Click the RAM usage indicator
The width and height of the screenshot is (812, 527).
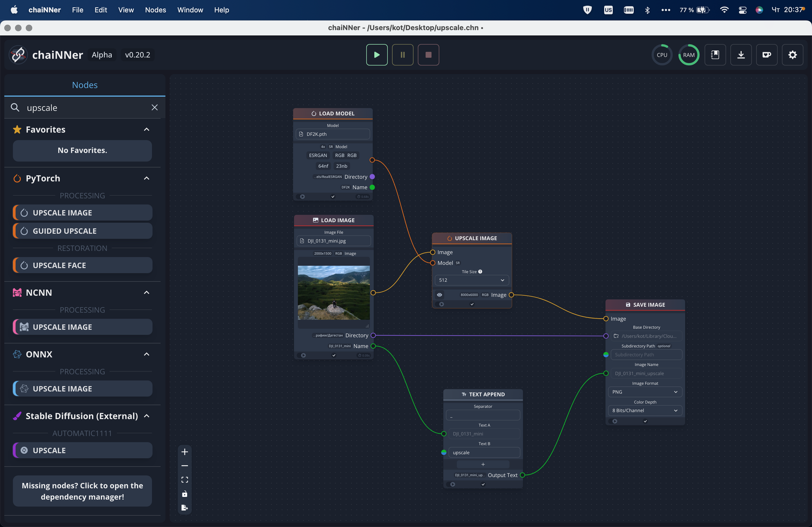click(689, 55)
